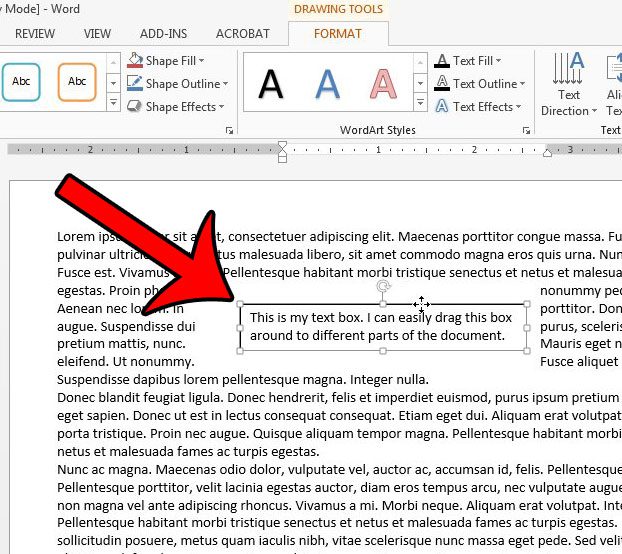Click inside the text box text
This screenshot has height=554, width=622.
point(380,326)
